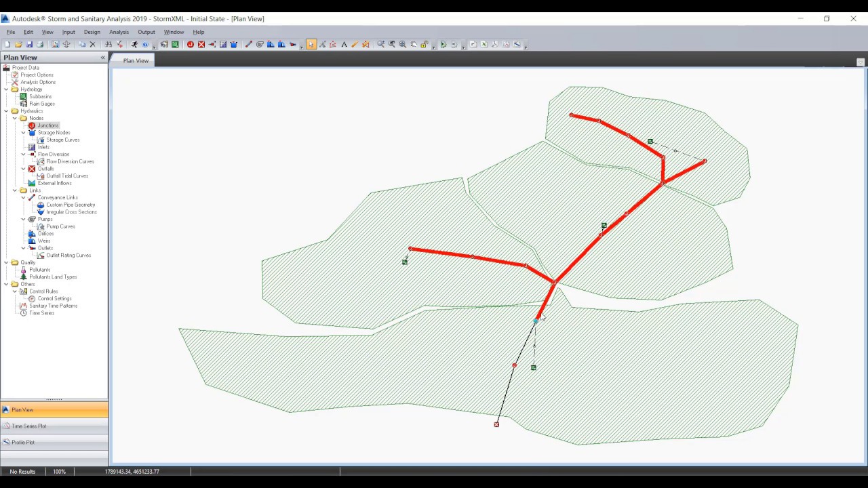
Task: Open Find with the binoculars icon
Action: [108, 45]
